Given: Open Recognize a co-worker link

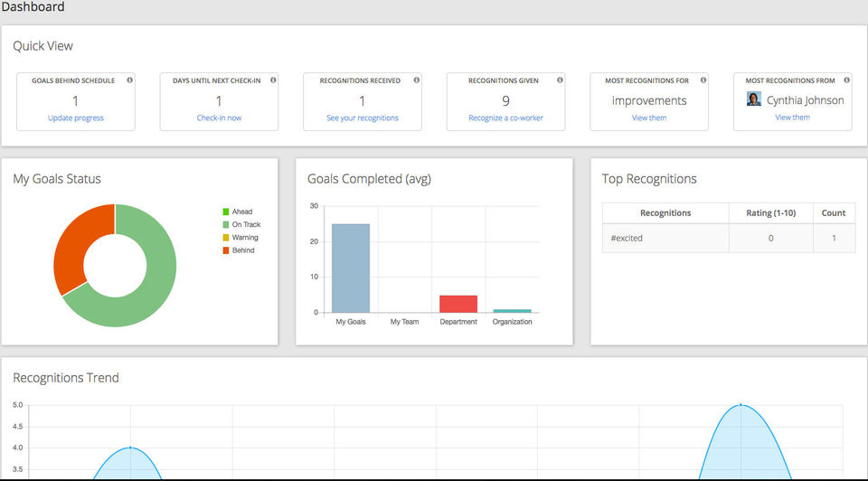Looking at the screenshot, I should point(506,118).
